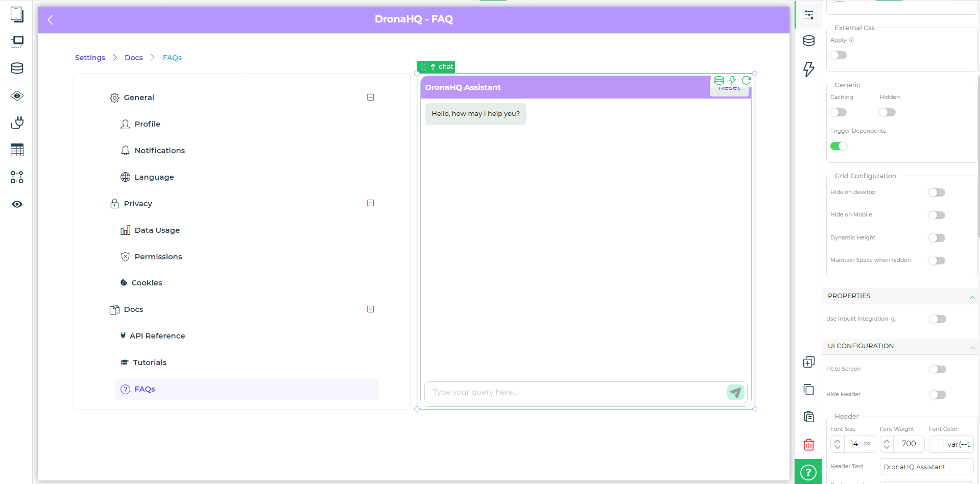Toggle Hide on desktop
980x484 pixels.
coord(937,192)
